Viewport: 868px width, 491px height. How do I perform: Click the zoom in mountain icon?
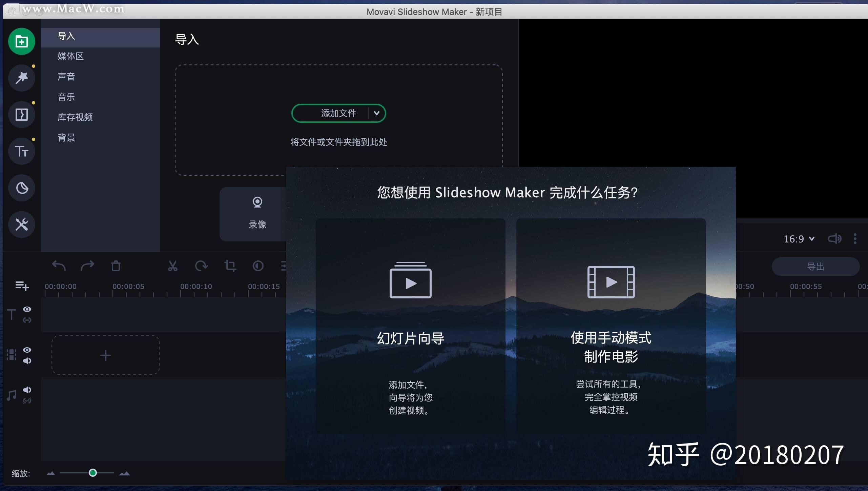point(124,473)
